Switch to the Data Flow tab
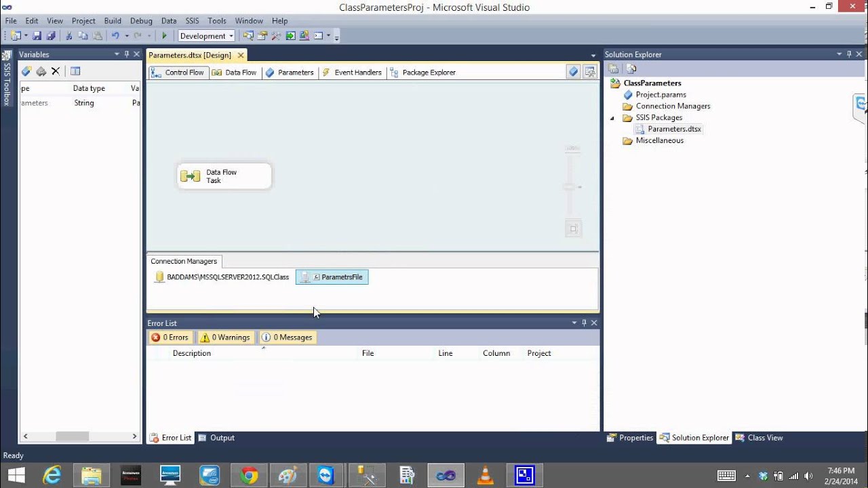Viewport: 868px width, 488px height. [x=235, y=73]
